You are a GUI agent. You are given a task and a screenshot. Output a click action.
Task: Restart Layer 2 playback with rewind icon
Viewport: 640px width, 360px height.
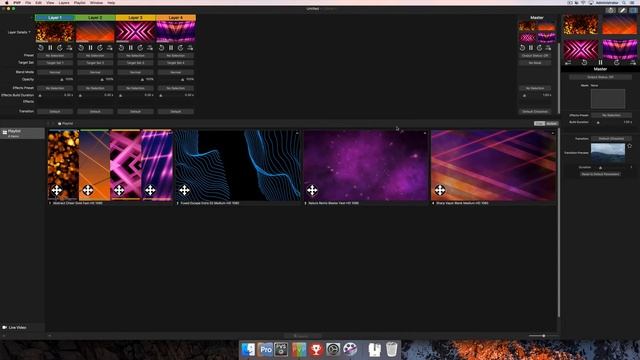click(x=81, y=48)
